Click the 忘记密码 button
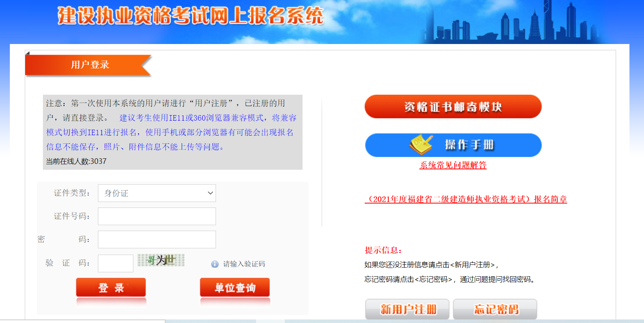This screenshot has height=323, width=644. (495, 309)
